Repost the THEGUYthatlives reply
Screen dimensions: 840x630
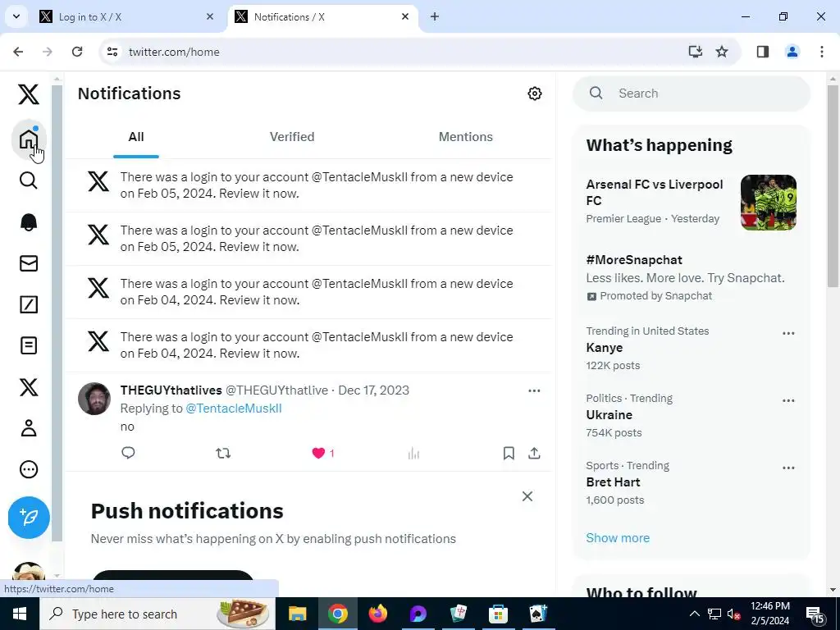click(223, 453)
